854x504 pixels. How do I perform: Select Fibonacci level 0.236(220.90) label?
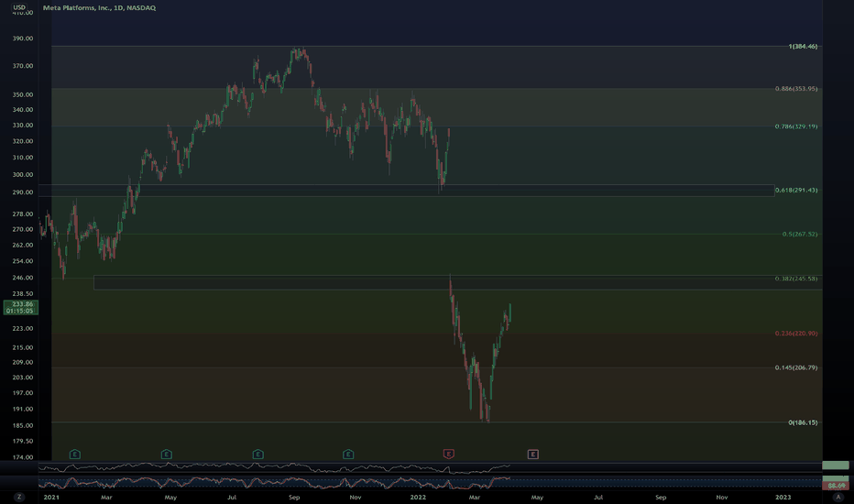point(796,333)
